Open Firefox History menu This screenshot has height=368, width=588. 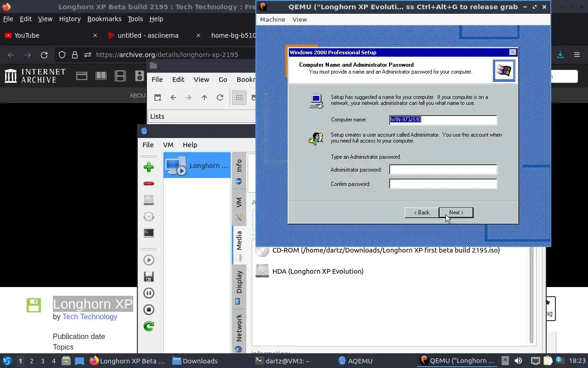(x=70, y=19)
